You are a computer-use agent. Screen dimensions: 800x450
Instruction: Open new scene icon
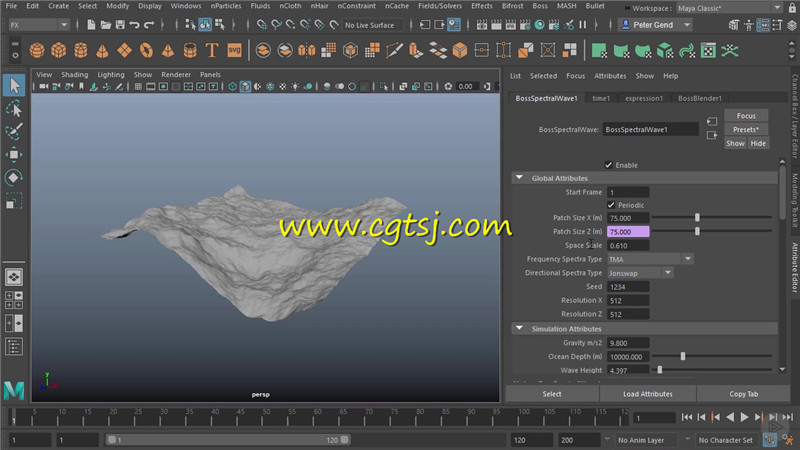click(91, 24)
